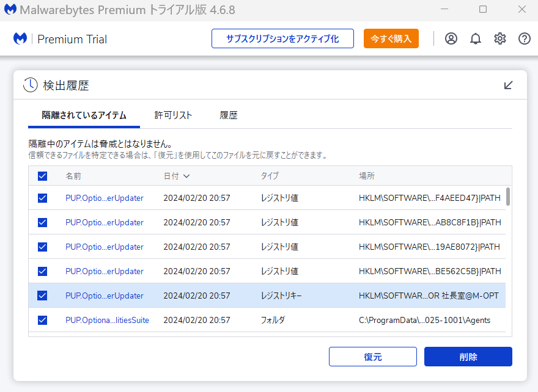Sort by the 名前 column header
Image resolution: width=538 pixels, height=392 pixels.
pos(73,176)
